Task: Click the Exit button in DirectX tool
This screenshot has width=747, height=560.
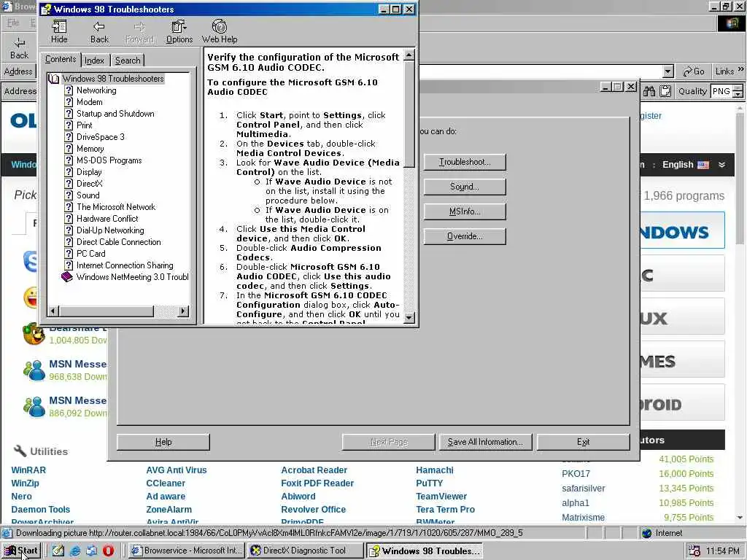Action: click(x=583, y=442)
